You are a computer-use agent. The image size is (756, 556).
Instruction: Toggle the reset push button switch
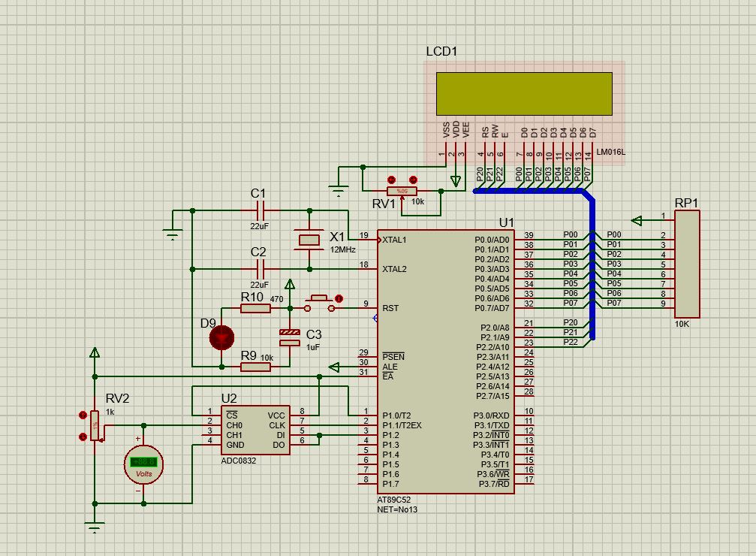click(x=319, y=303)
